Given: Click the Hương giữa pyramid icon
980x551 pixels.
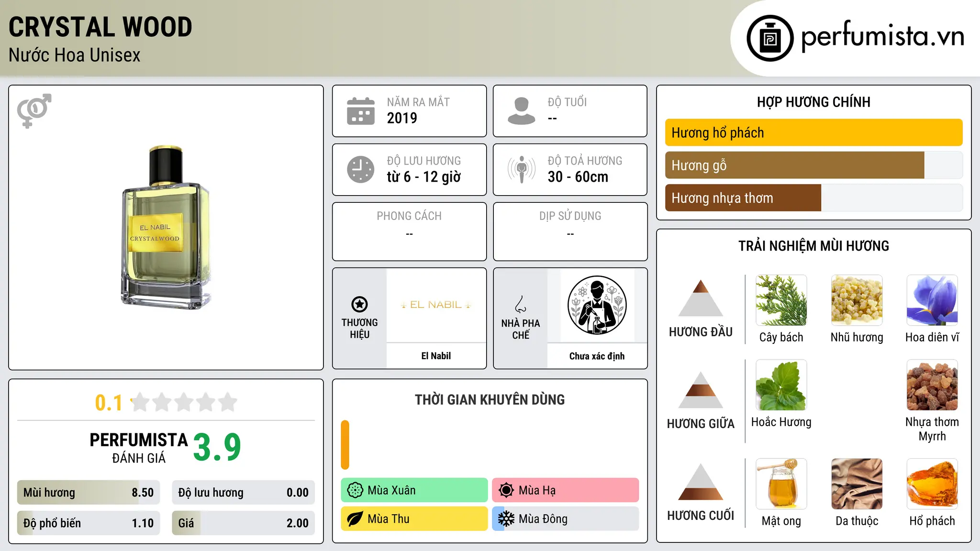Looking at the screenshot, I should tap(701, 390).
